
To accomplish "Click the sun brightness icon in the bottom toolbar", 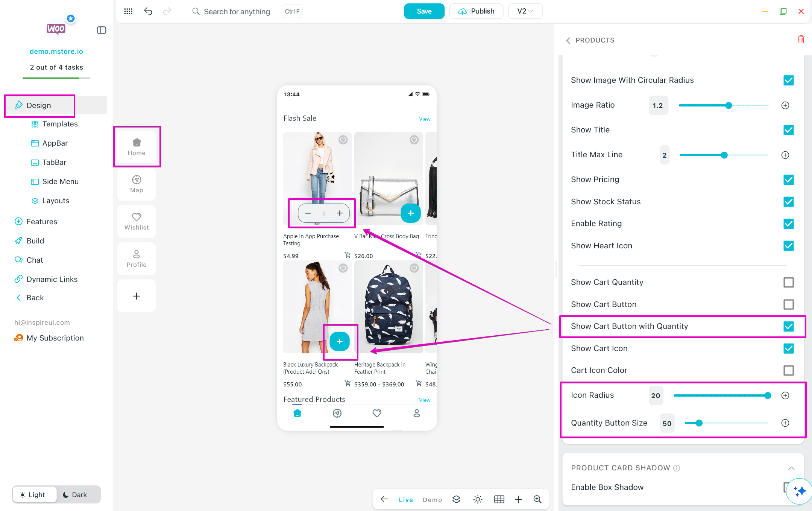I will [478, 499].
